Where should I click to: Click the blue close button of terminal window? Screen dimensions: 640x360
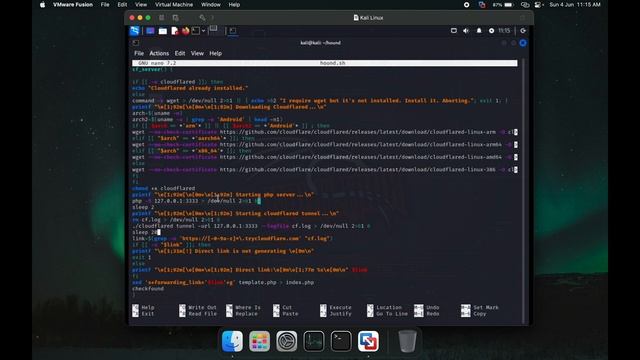523,43
